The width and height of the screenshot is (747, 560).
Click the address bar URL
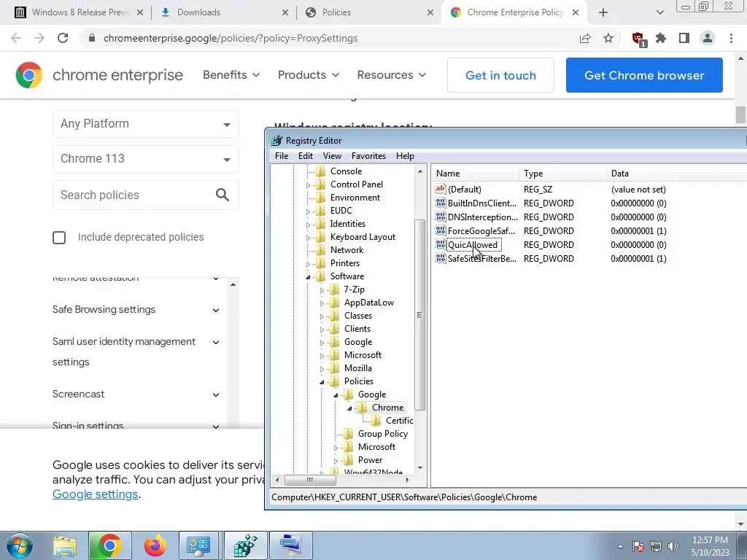point(231,38)
